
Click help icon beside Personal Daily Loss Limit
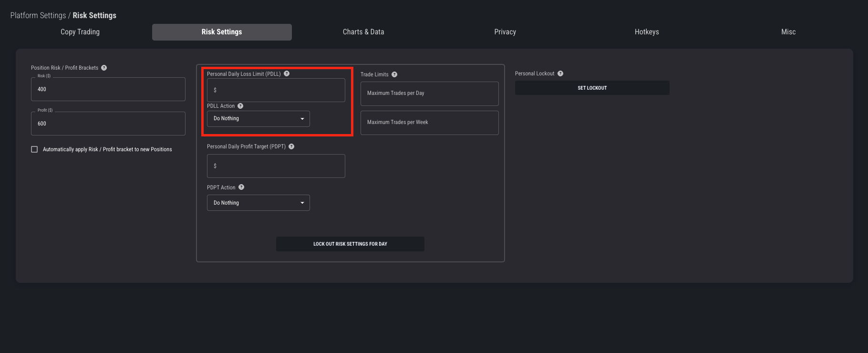click(x=287, y=73)
